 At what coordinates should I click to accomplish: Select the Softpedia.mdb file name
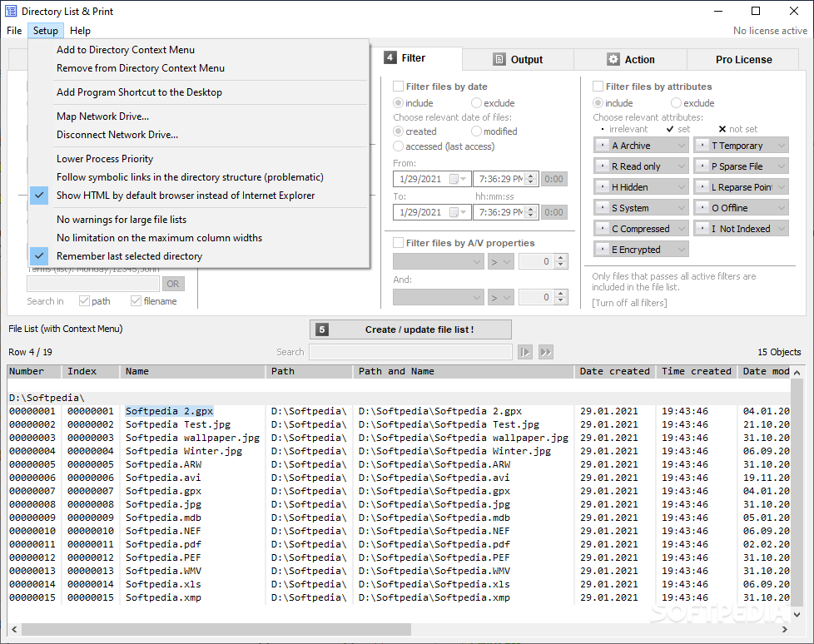(163, 518)
